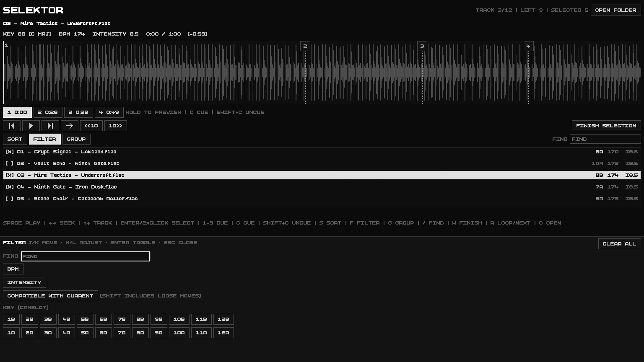Open the Group tab
This screenshot has height=362, width=644.
76,139
